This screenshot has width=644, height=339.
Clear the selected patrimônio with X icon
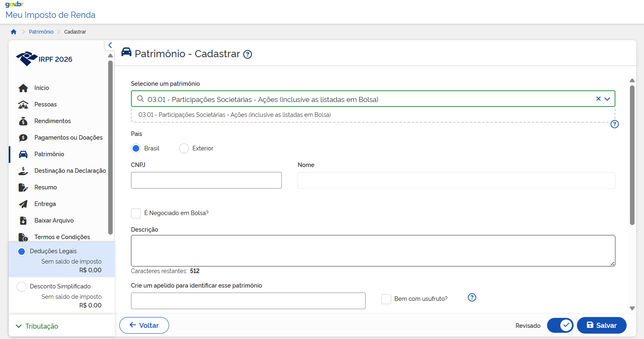pyautogui.click(x=598, y=99)
